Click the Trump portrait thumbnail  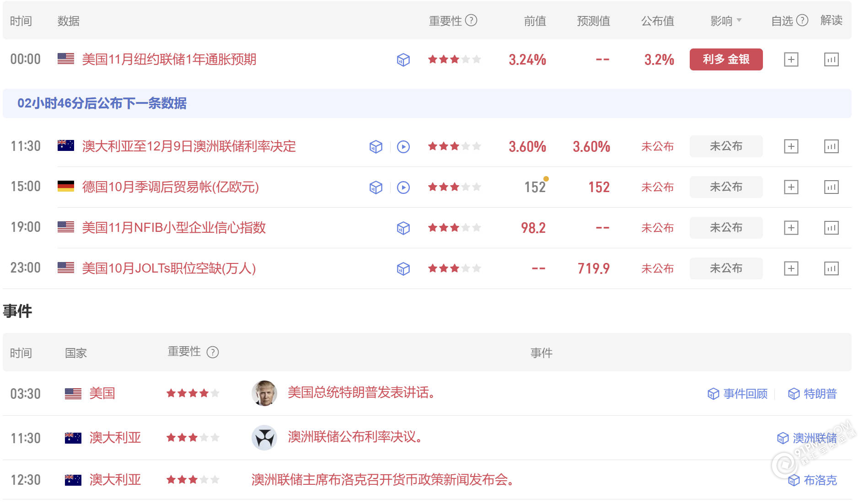point(263,393)
